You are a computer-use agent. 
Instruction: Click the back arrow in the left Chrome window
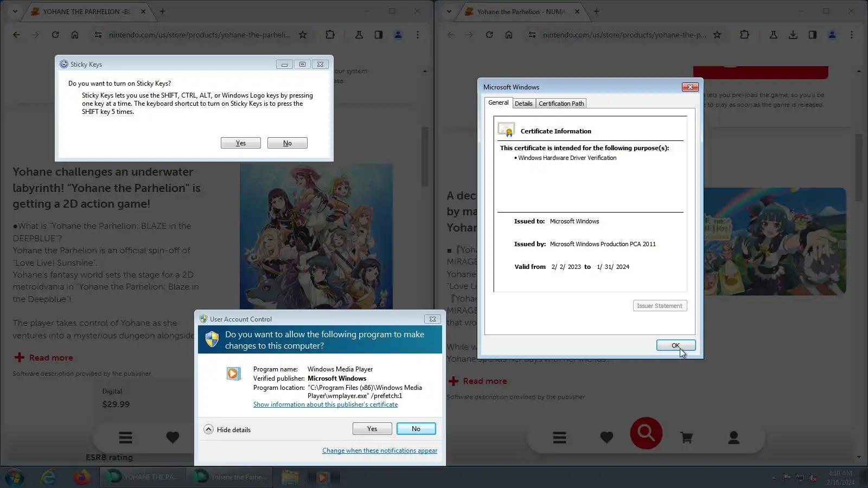[x=16, y=35]
